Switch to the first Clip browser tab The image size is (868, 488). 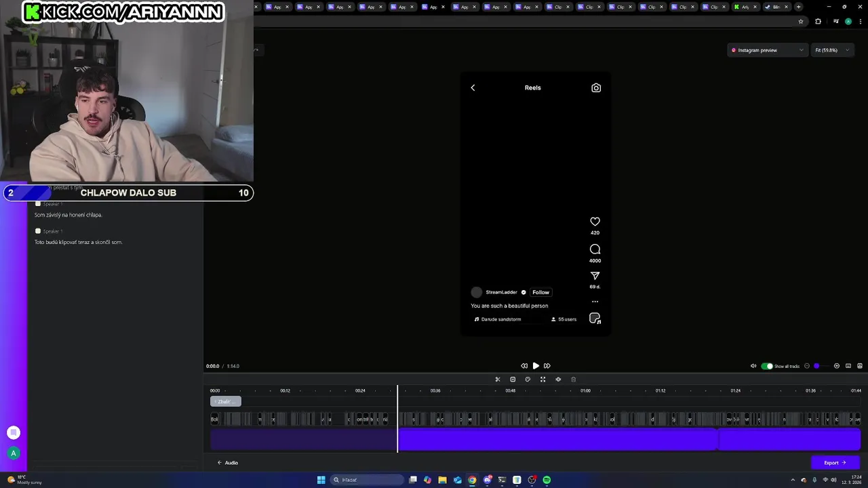pyautogui.click(x=559, y=7)
